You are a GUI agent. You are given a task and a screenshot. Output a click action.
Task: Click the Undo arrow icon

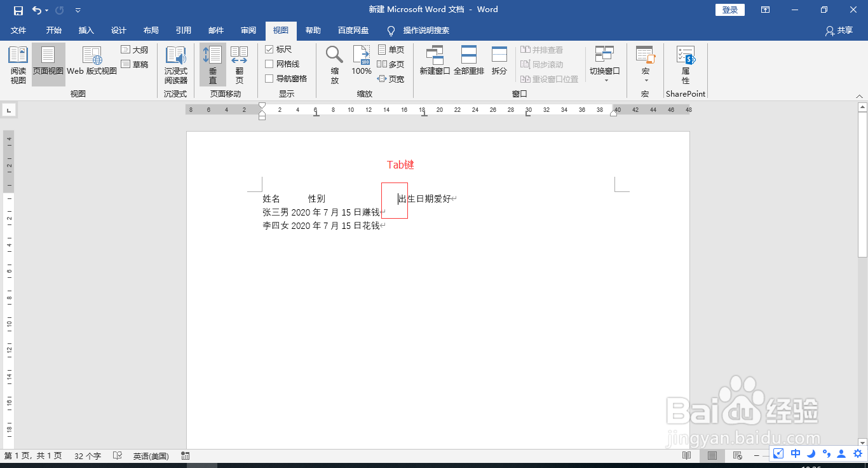[37, 10]
